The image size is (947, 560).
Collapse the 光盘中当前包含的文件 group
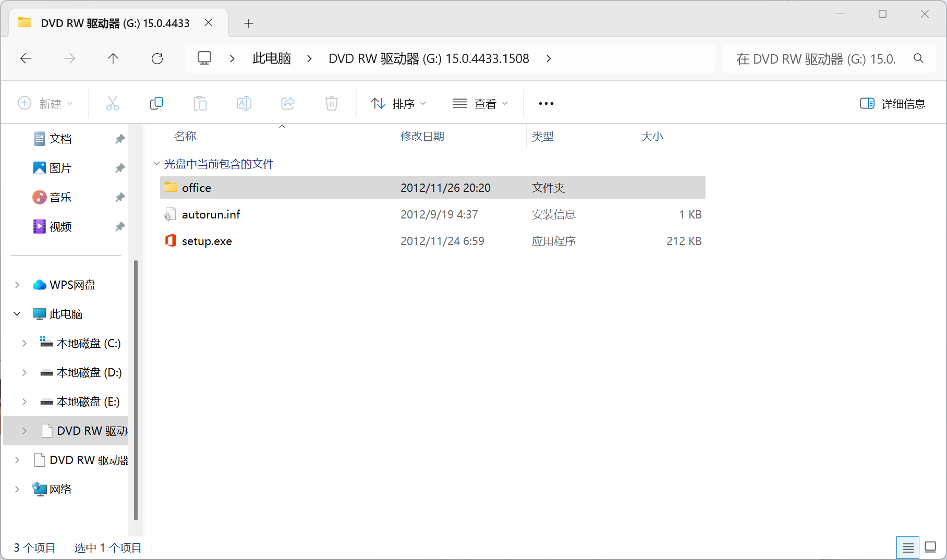click(x=156, y=164)
